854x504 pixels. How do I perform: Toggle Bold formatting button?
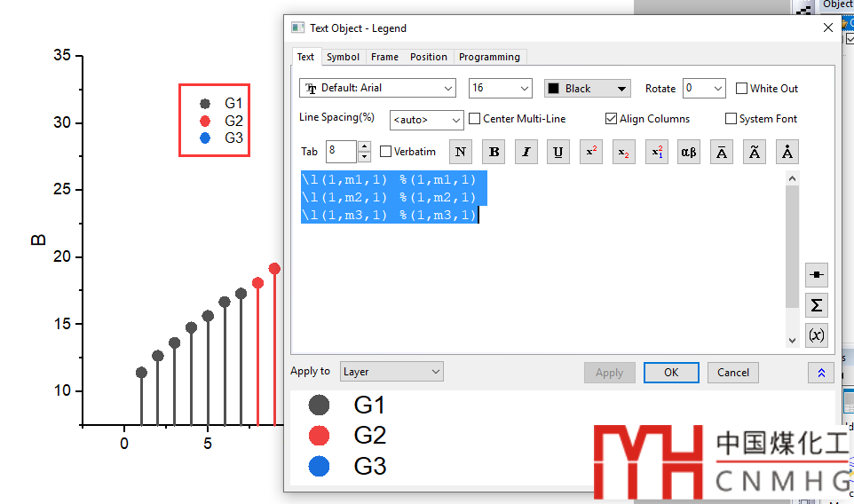[x=494, y=152]
